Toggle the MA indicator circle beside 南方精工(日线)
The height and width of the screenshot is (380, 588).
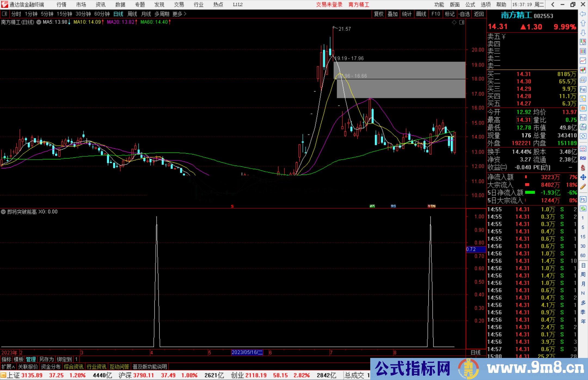pos(39,22)
